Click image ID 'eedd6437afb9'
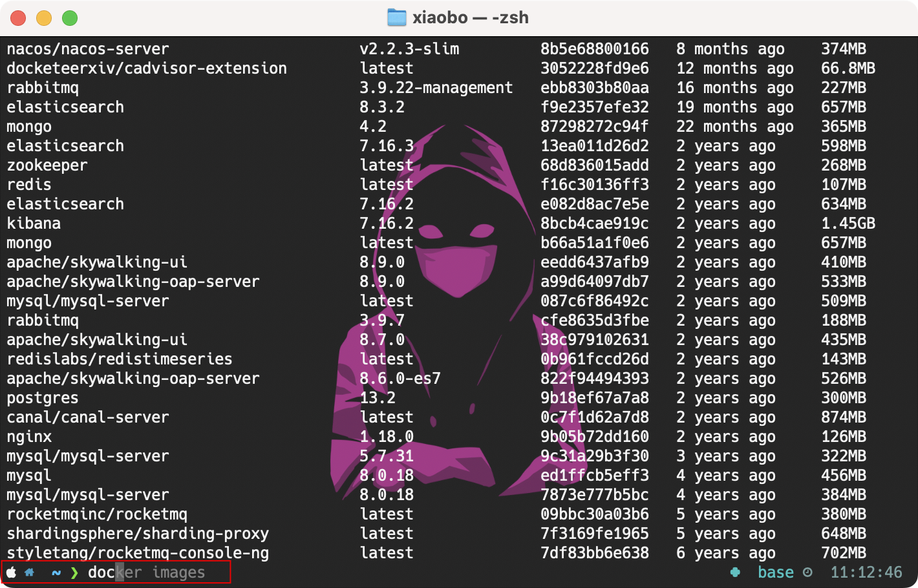This screenshot has height=588, width=918. (x=595, y=262)
